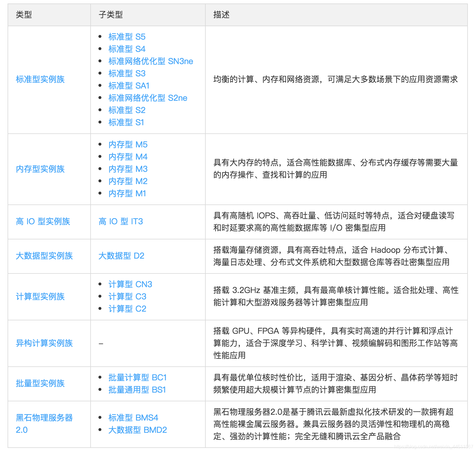
Task: Open the 标准型实例族 link
Action: tap(40, 79)
